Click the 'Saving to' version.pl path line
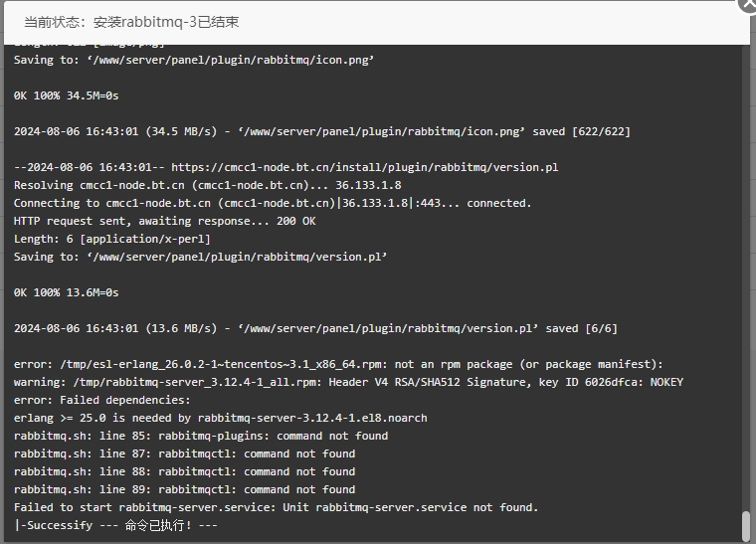 tap(200, 257)
